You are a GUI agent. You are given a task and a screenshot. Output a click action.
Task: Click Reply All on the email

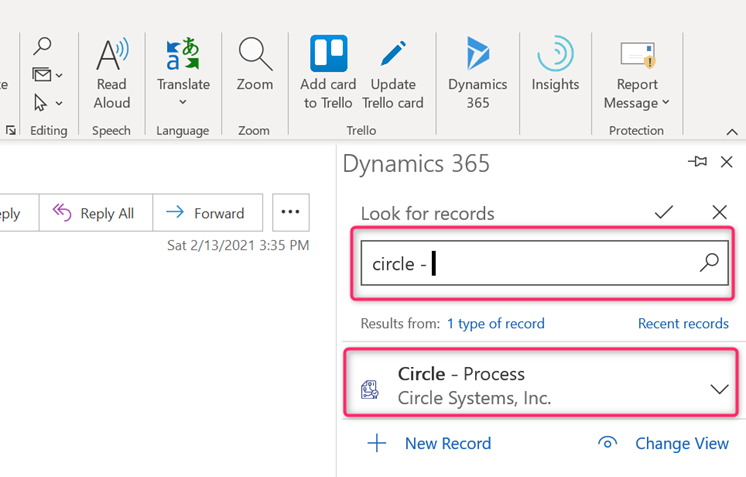click(x=96, y=213)
